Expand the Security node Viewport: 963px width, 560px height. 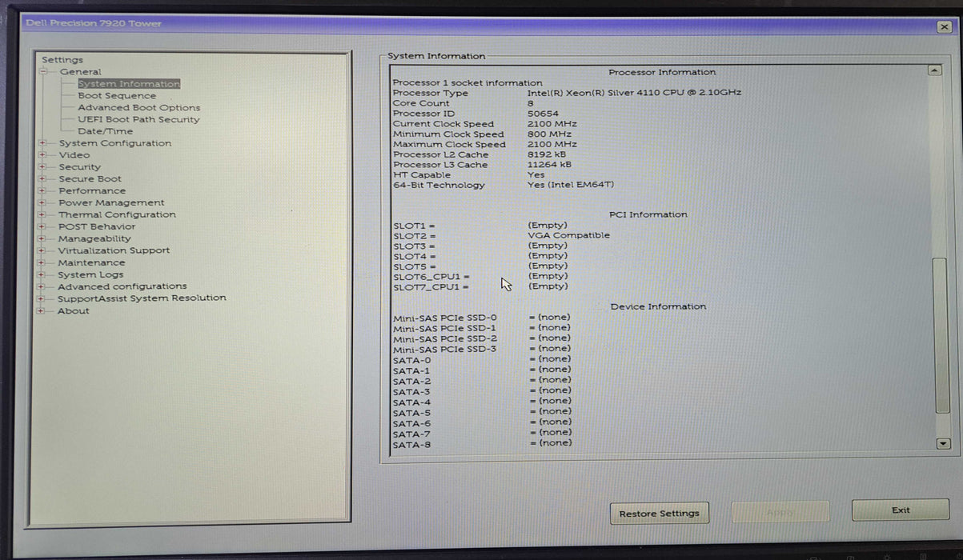point(42,167)
